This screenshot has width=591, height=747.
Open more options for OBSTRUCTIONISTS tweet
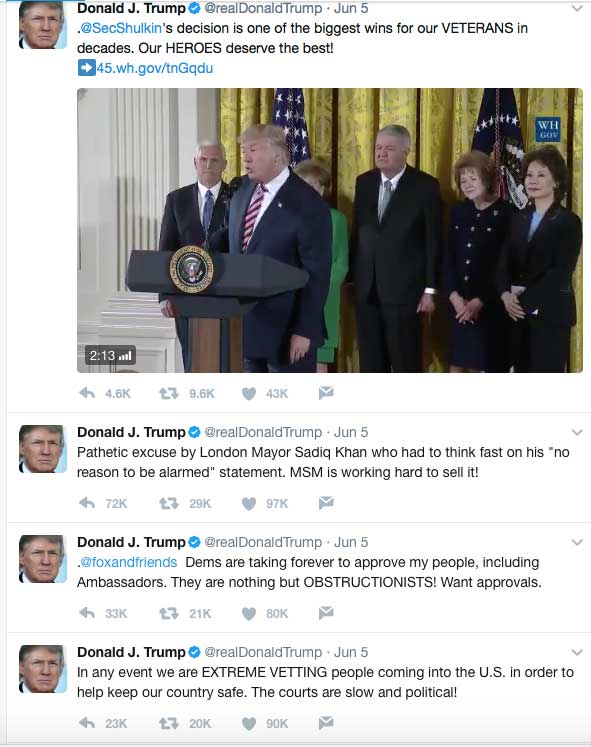point(577,542)
